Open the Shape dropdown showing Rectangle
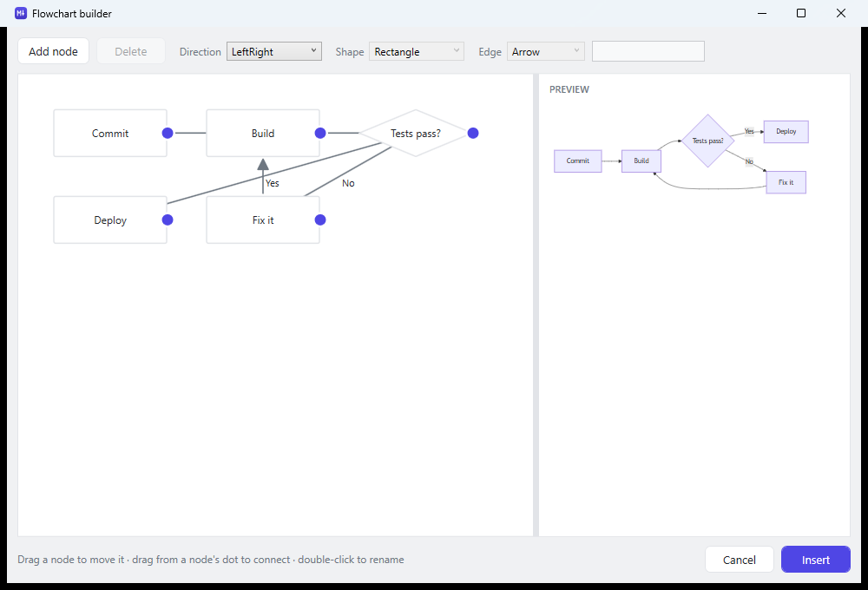The width and height of the screenshot is (868, 590). click(417, 51)
